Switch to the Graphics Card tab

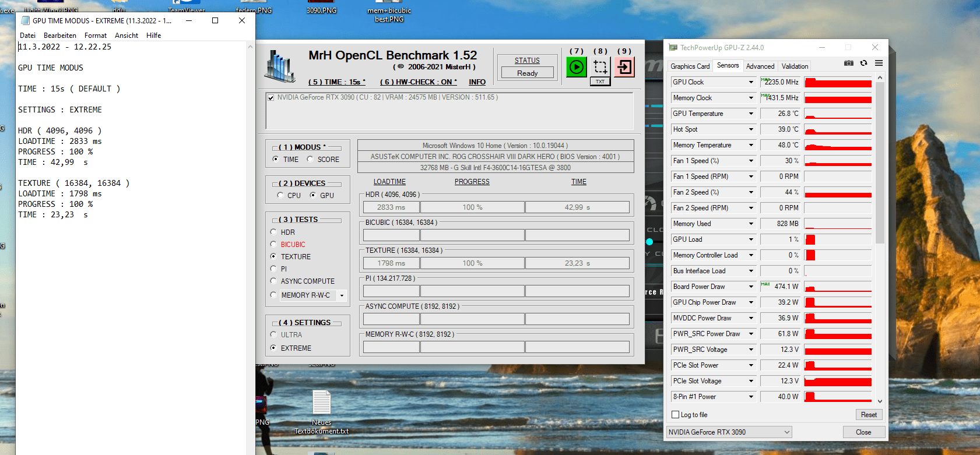[x=690, y=66]
